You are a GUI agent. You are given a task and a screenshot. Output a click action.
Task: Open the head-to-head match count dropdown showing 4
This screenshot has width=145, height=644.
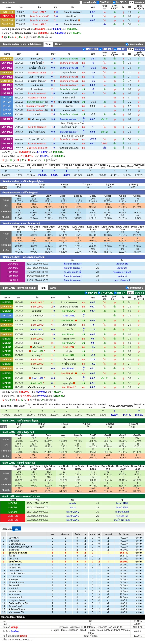131,3
